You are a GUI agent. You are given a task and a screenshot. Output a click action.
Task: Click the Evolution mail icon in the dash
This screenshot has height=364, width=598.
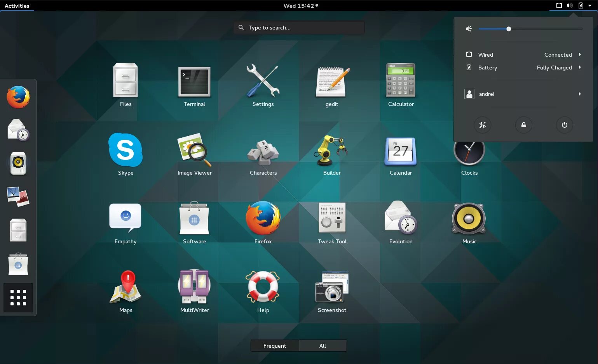18,130
